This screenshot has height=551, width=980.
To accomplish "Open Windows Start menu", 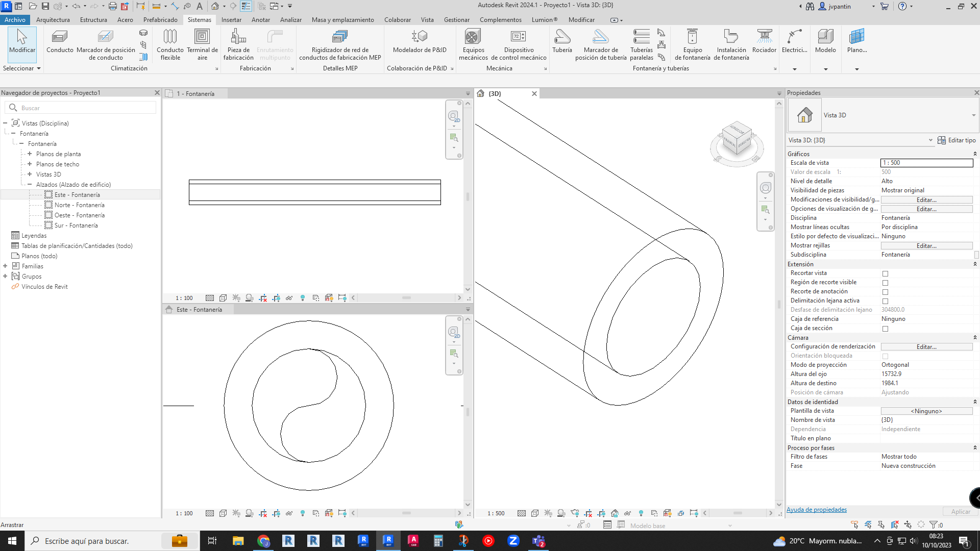I will tap(12, 541).
